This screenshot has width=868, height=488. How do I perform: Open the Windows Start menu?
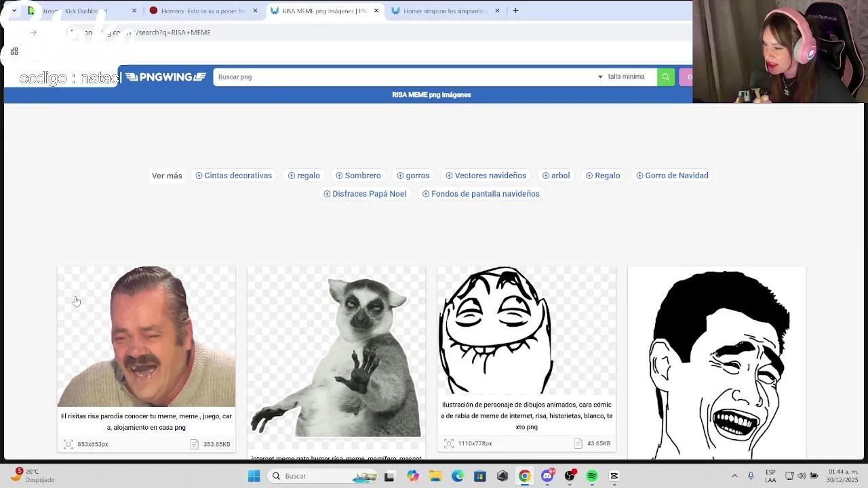click(254, 476)
